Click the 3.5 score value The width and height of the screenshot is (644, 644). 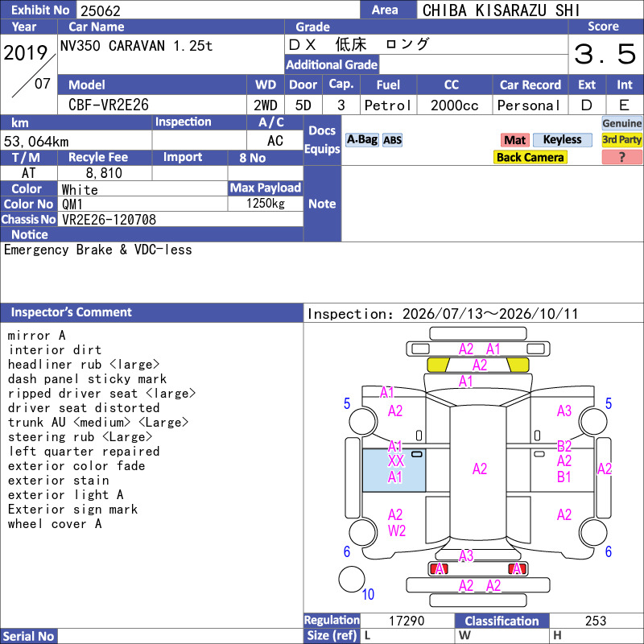(605, 54)
